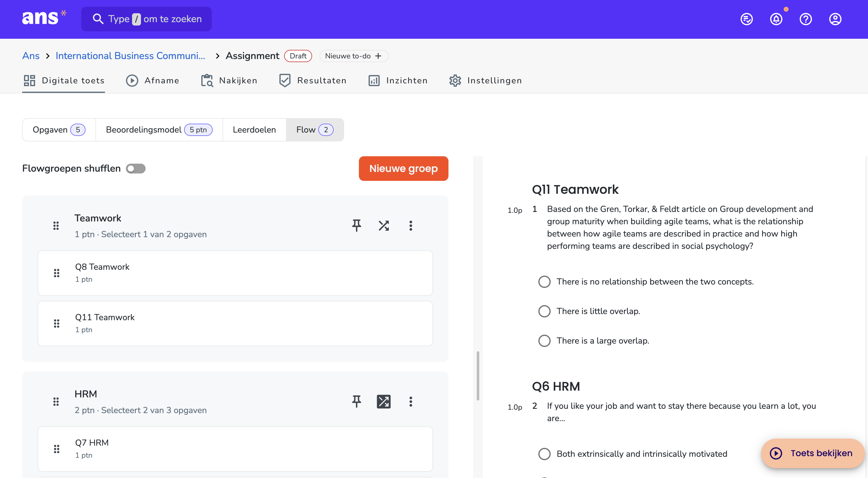Open the Q7 HRM question card
The height and width of the screenshot is (478, 868).
(235, 448)
